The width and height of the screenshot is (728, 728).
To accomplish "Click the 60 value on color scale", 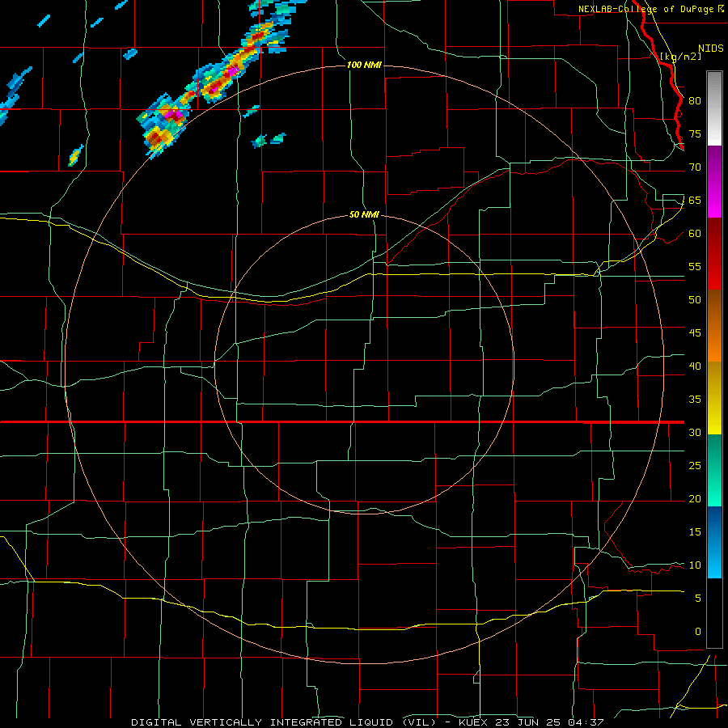I will [x=695, y=234].
